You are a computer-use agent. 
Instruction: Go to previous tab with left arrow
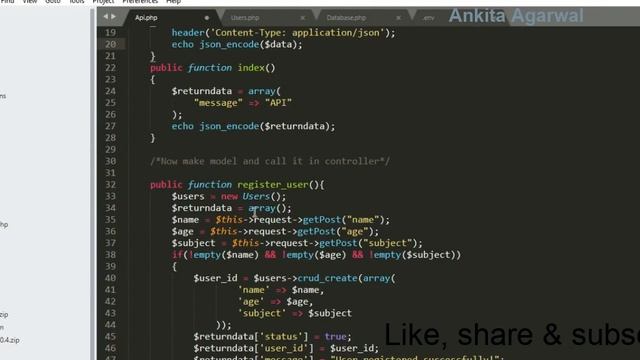[x=106, y=17]
